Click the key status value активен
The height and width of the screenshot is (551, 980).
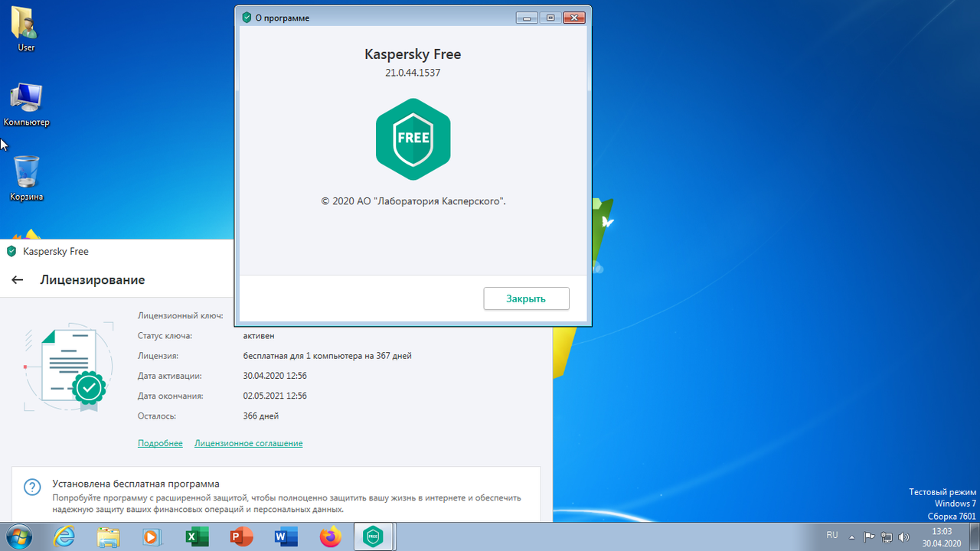coord(259,336)
